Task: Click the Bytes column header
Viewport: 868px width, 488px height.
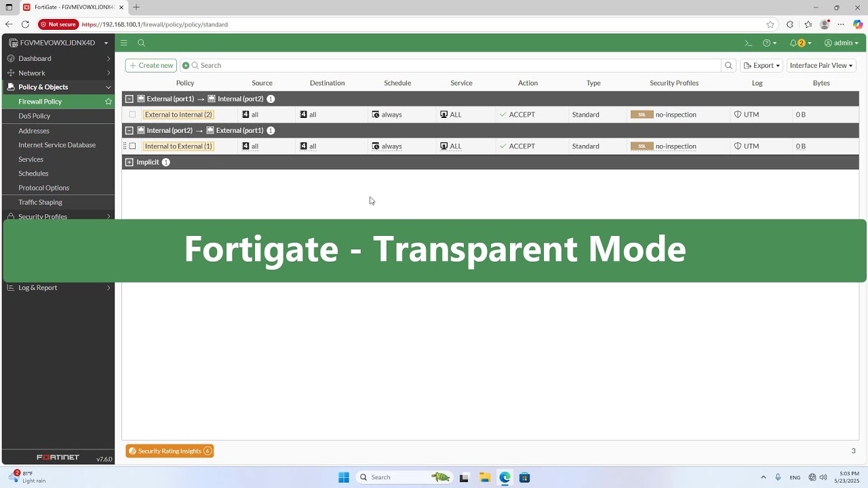Action: pyautogui.click(x=821, y=83)
